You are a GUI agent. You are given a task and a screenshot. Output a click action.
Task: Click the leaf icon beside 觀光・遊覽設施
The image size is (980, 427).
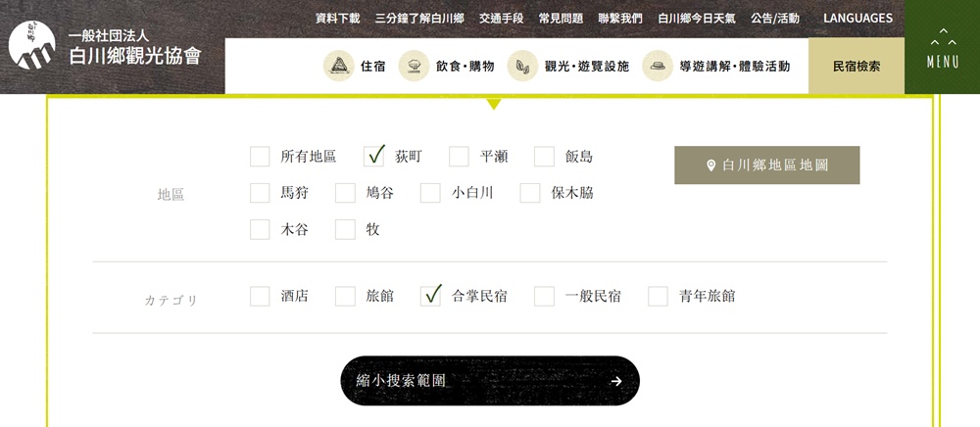coord(522,67)
